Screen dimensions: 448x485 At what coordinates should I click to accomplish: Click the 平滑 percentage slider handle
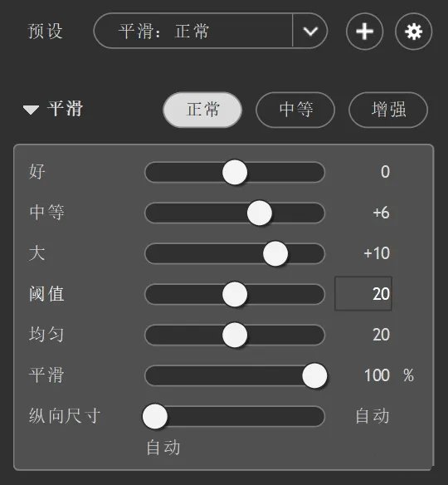(314, 375)
